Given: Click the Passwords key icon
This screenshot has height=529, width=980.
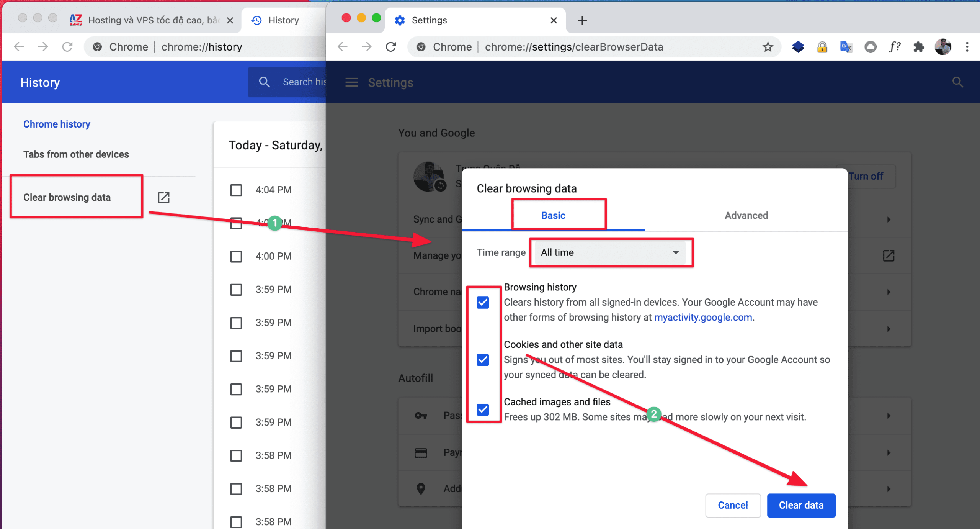Looking at the screenshot, I should tap(421, 416).
